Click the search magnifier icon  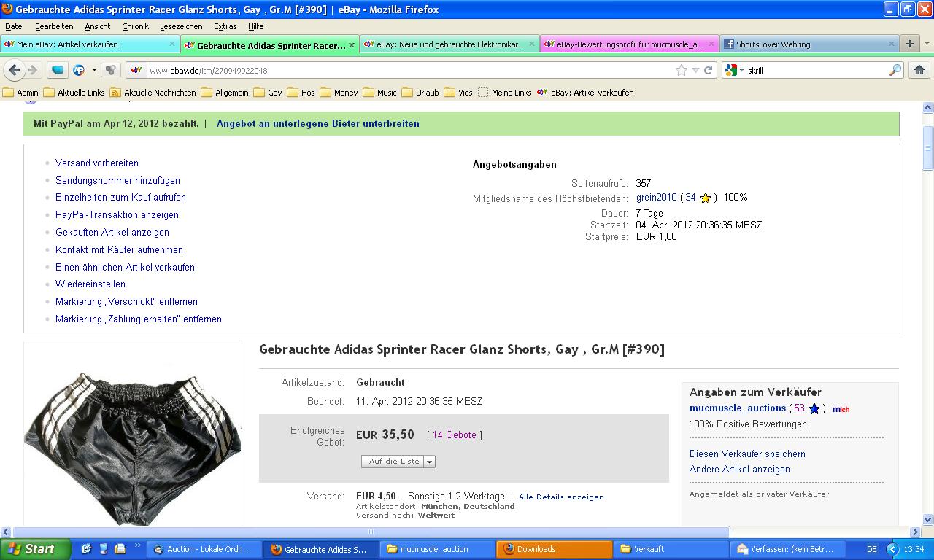(895, 70)
